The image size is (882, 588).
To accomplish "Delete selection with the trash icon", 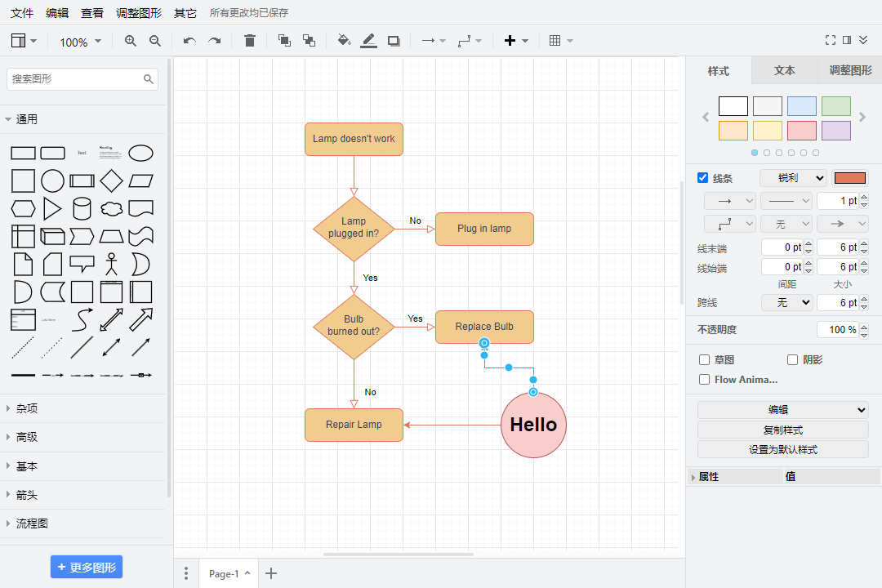I will tap(250, 41).
